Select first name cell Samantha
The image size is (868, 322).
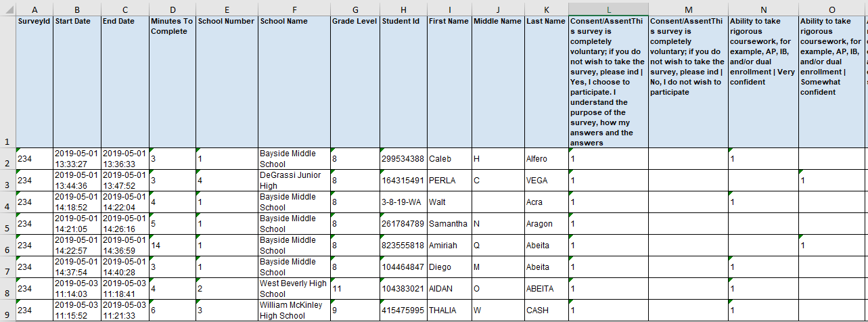click(x=449, y=224)
